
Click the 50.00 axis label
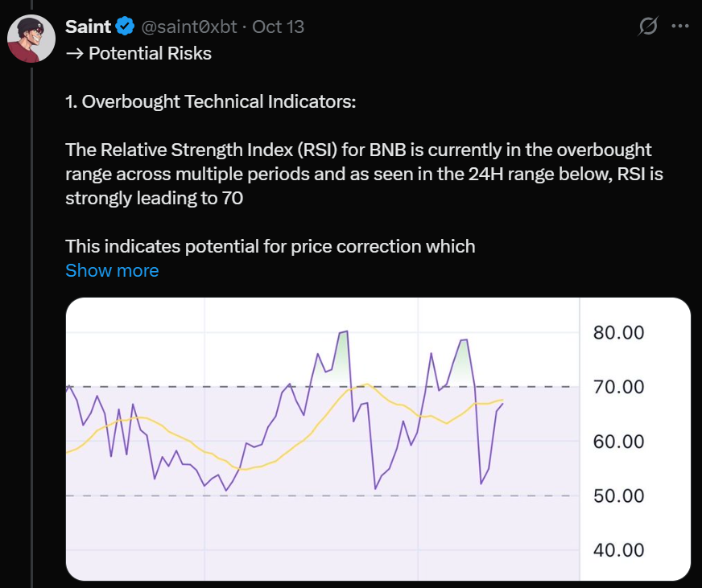[x=618, y=495]
